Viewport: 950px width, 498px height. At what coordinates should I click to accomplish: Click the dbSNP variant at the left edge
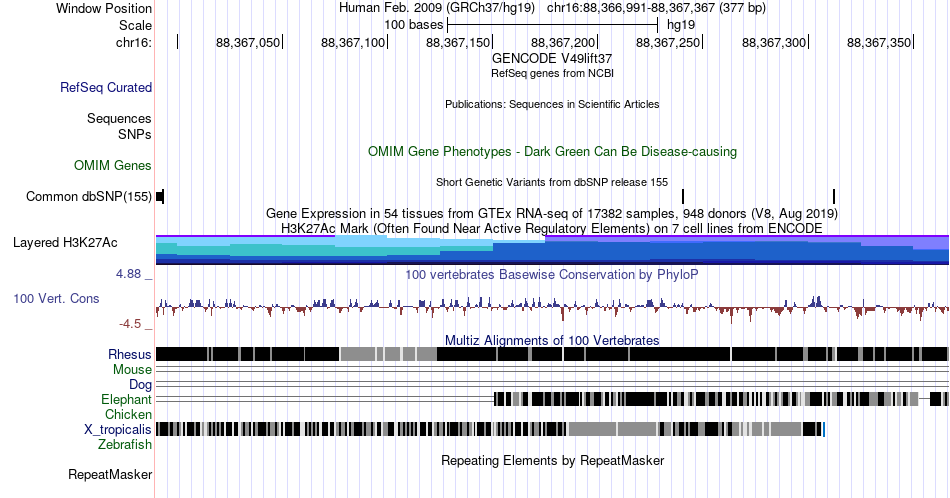[x=160, y=196]
